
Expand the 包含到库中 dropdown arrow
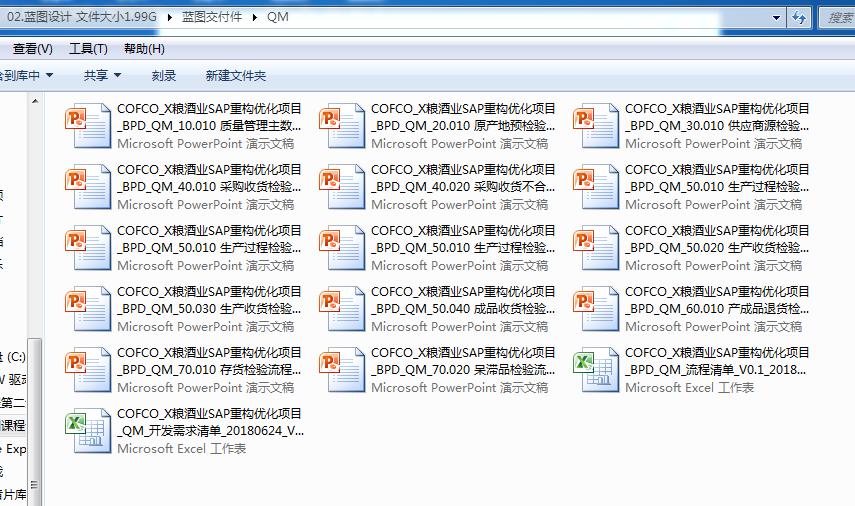(50, 75)
